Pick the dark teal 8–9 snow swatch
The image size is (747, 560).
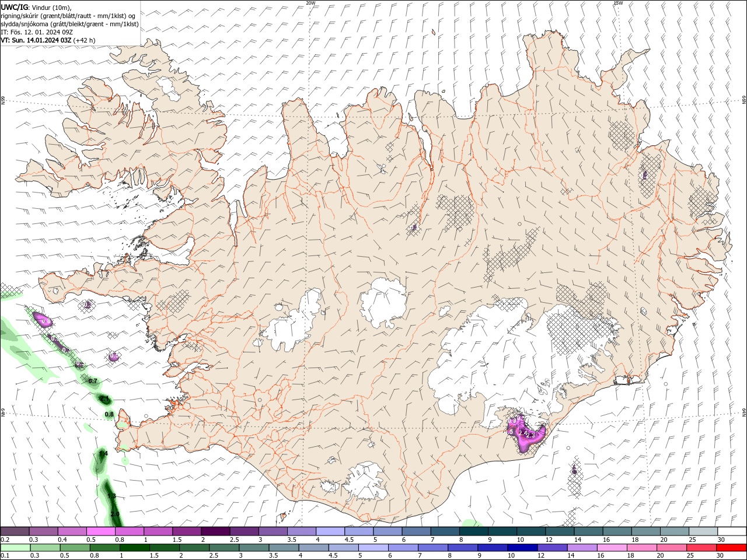pyautogui.click(x=474, y=531)
